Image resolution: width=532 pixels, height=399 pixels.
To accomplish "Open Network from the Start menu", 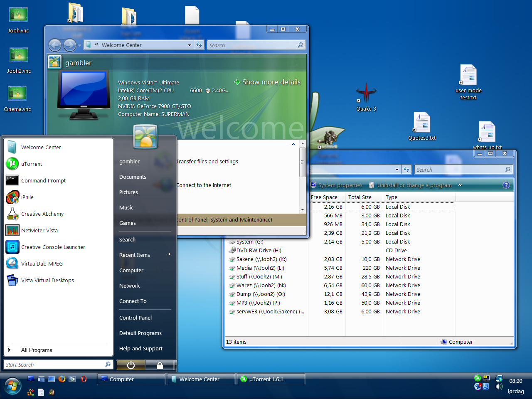I will pos(129,286).
